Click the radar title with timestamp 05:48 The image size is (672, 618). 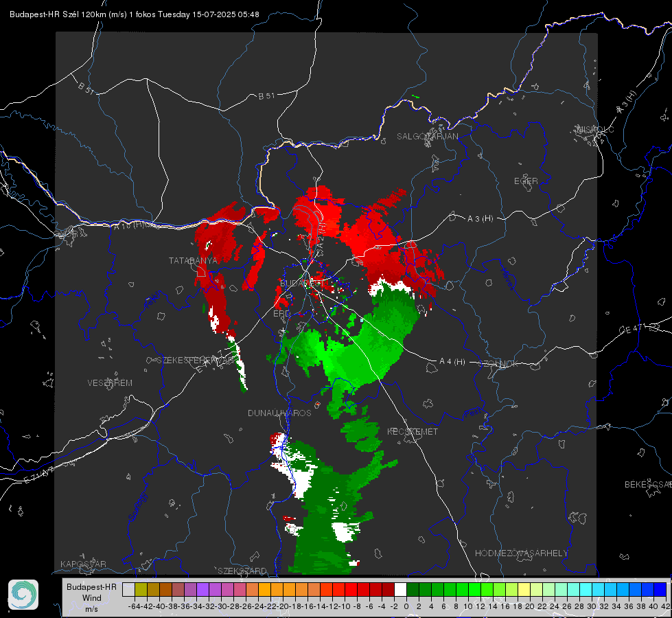tap(134, 14)
